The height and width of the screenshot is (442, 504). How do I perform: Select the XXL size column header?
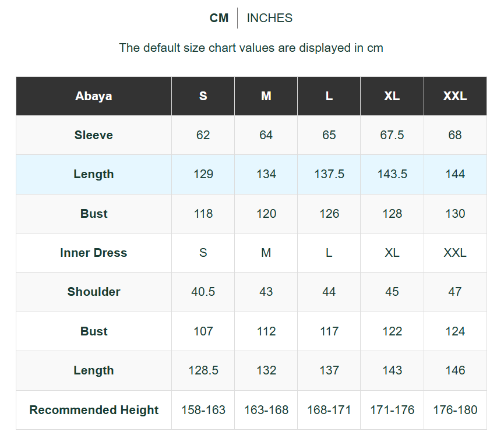pyautogui.click(x=455, y=96)
